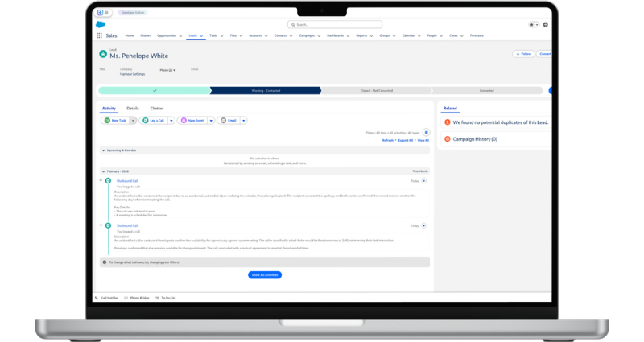The image size is (644, 342).
Task: Open Chatter in the top navigation bar
Action: 146,35
